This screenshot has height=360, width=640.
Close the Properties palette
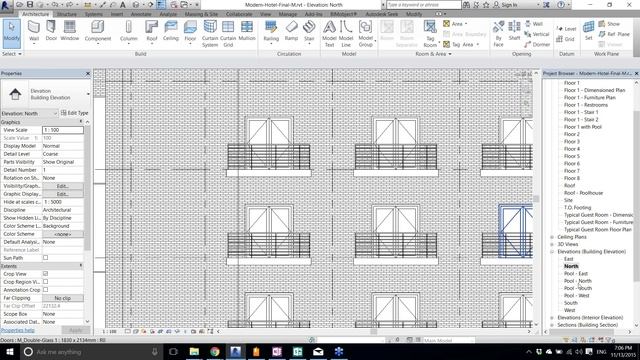pos(88,73)
